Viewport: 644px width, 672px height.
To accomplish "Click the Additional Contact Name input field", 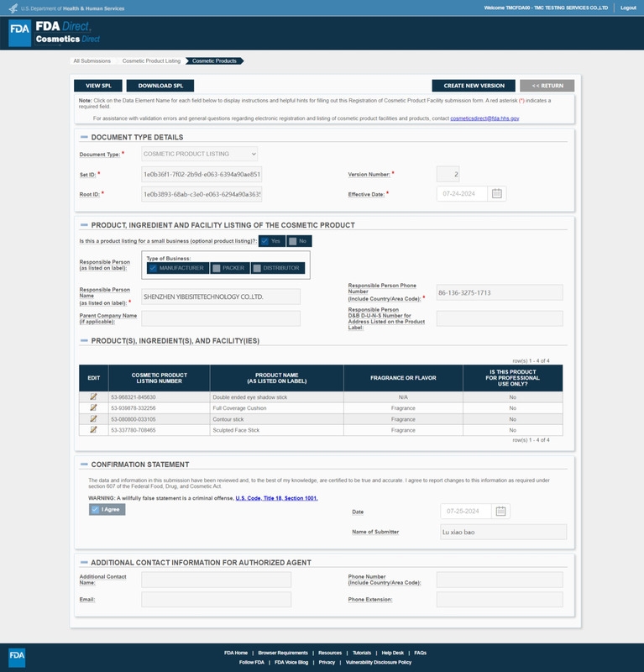I will click(x=216, y=580).
